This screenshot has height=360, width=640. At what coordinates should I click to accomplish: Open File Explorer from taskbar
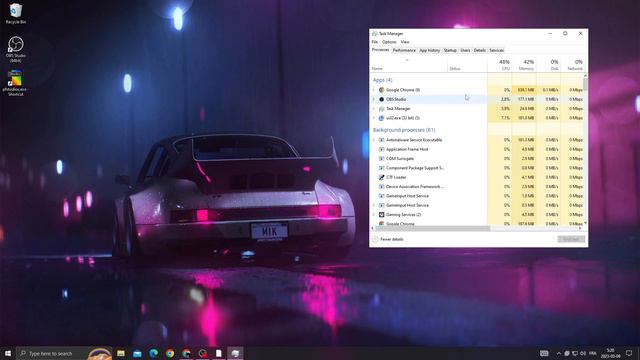click(x=121, y=353)
